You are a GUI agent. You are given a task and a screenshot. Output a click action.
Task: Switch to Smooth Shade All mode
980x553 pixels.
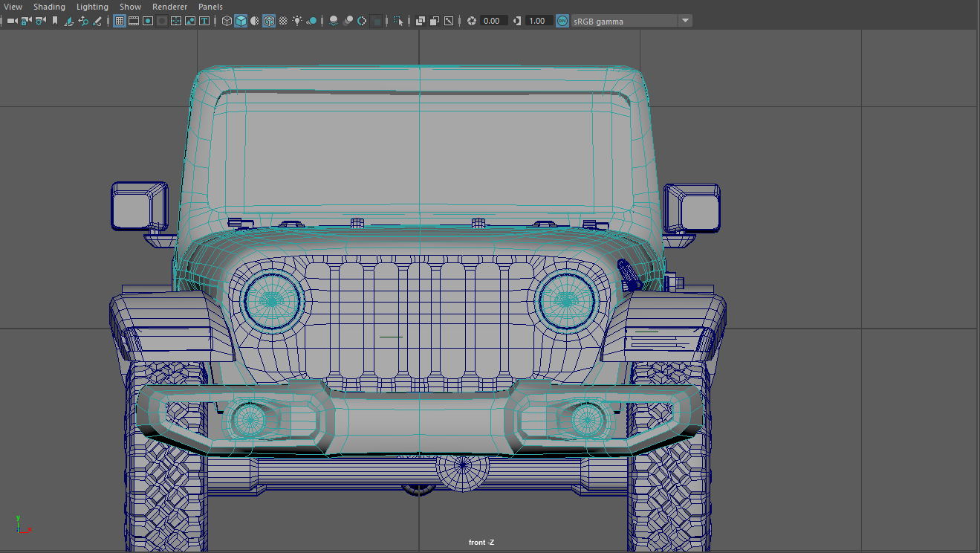[x=241, y=21]
